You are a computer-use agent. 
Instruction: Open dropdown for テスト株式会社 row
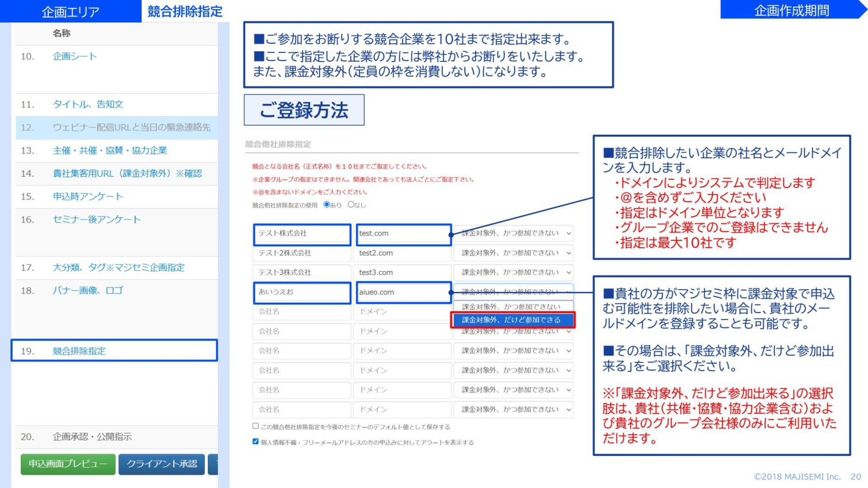coord(514,234)
